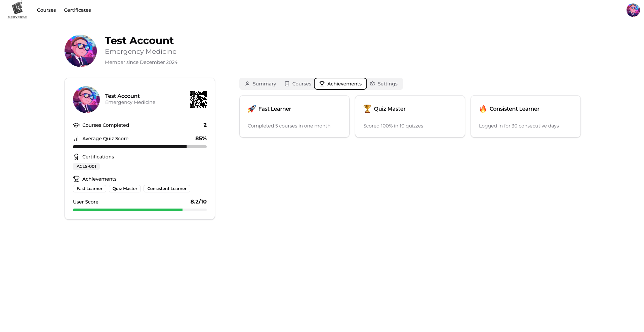The width and height of the screenshot is (644, 332).
Task: Switch to the Courses tab
Action: coord(298,84)
